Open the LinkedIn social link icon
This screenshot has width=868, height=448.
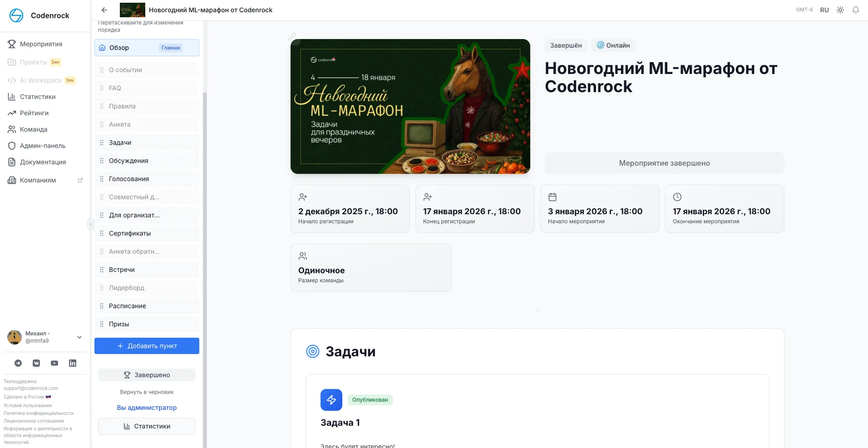coord(73,363)
